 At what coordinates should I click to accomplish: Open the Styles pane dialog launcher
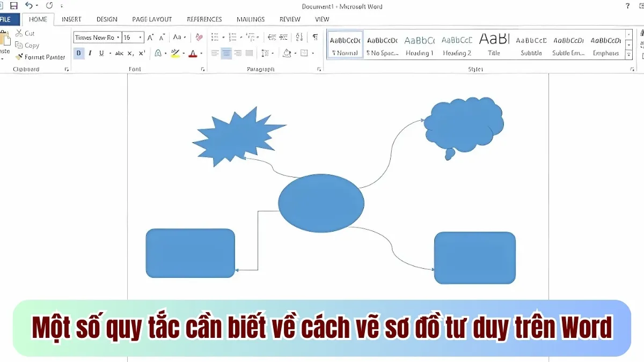point(632,70)
